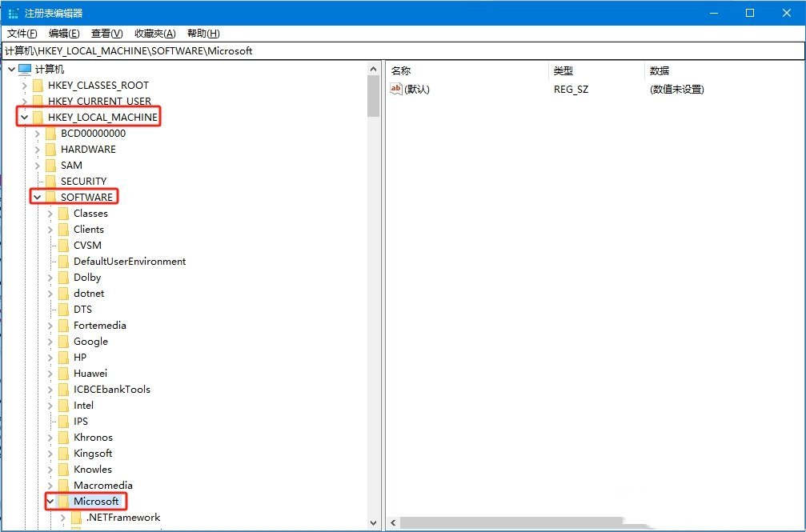
Task: Click the Registry Editor app icon in title bar
Action: tap(14, 13)
